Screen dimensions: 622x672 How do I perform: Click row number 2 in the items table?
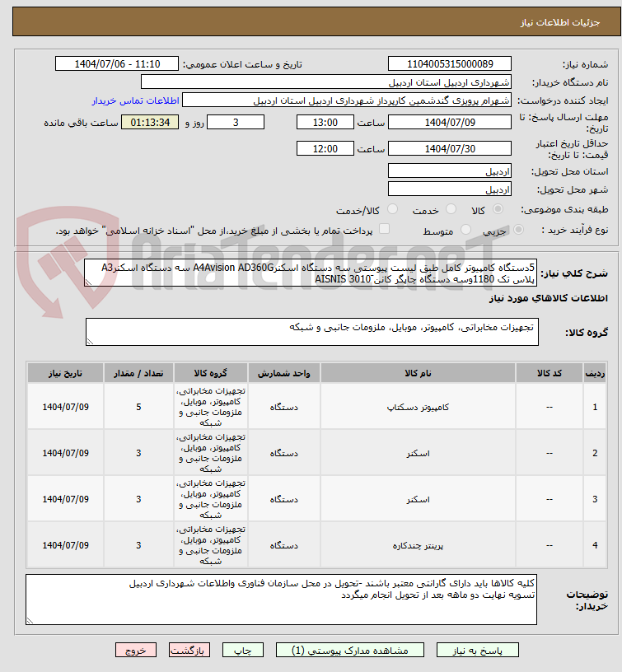point(595,453)
